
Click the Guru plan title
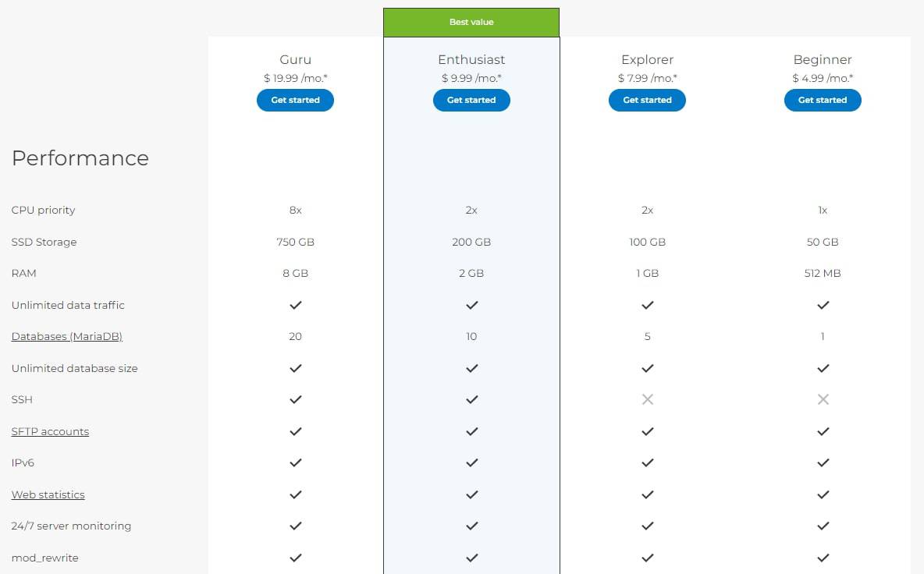(x=295, y=59)
